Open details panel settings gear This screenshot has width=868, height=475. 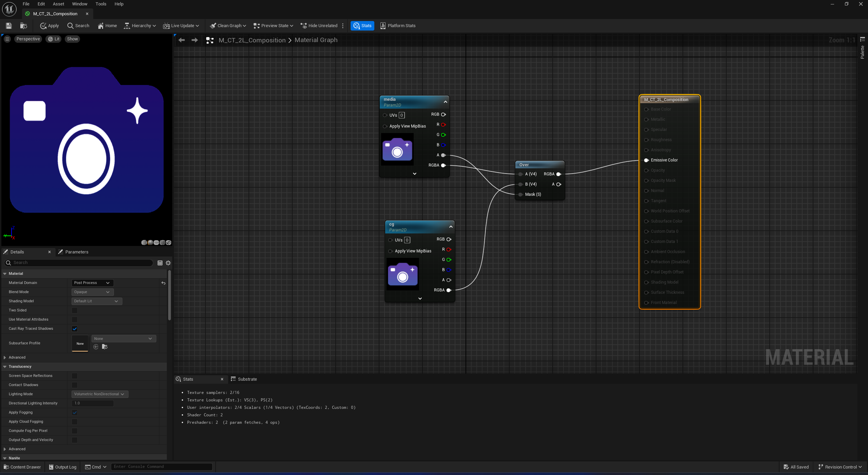pos(168,263)
